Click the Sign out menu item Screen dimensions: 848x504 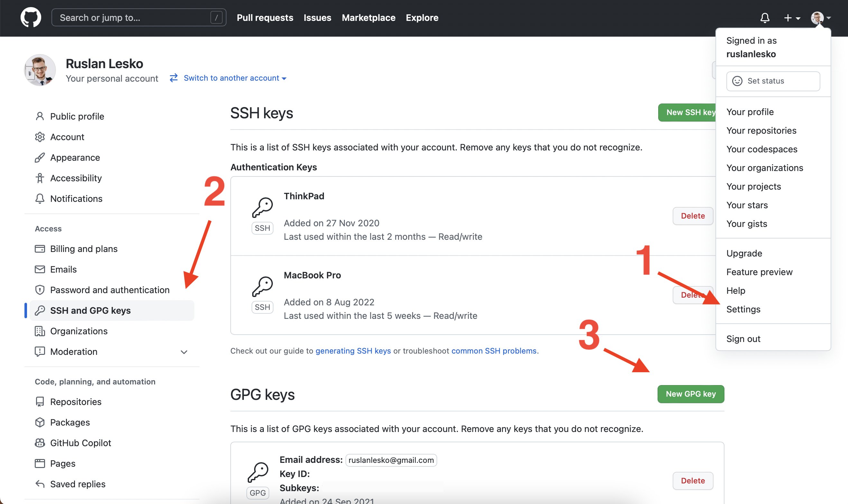(743, 338)
